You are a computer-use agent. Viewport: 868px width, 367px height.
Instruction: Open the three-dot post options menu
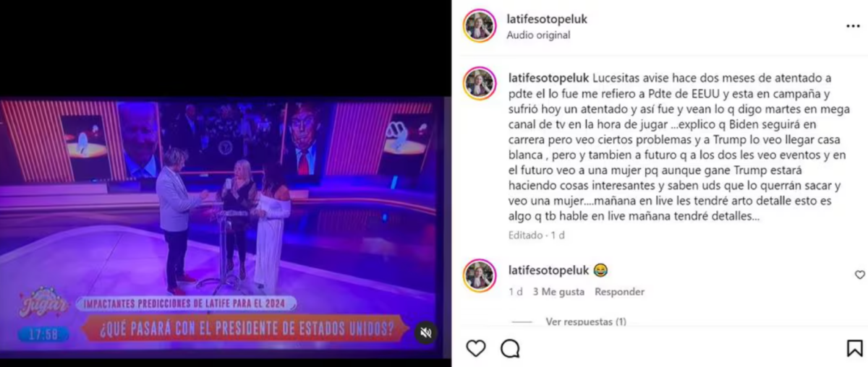pyautogui.click(x=853, y=26)
